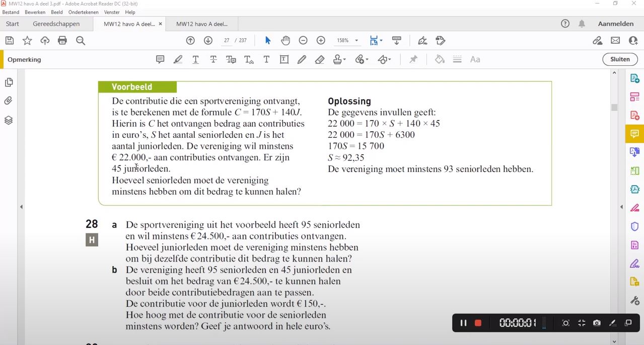The height and width of the screenshot is (345, 644).
Task: Close the active MW12 havo A deel tab
Action: point(161,24)
